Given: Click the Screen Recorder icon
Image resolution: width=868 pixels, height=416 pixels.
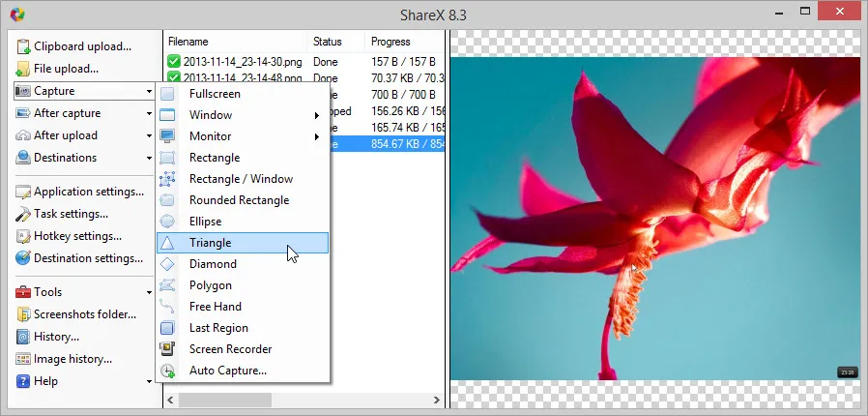Looking at the screenshot, I should click(167, 349).
